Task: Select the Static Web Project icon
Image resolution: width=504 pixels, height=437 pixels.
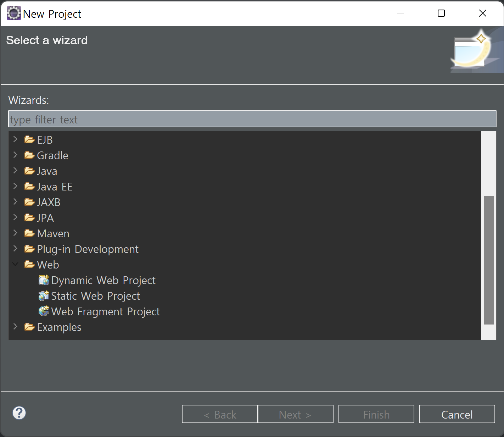Action: point(44,296)
